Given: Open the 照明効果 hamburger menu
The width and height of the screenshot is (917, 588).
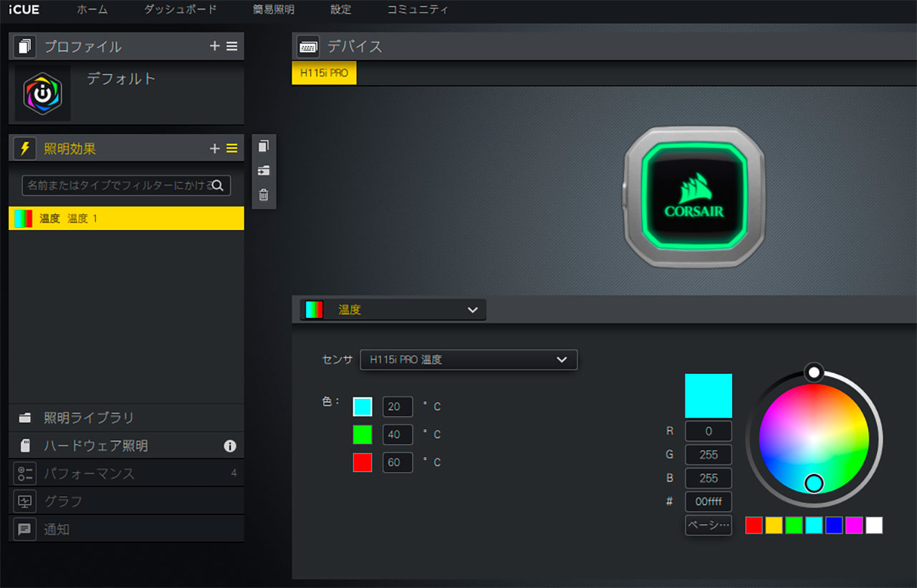Looking at the screenshot, I should point(231,148).
